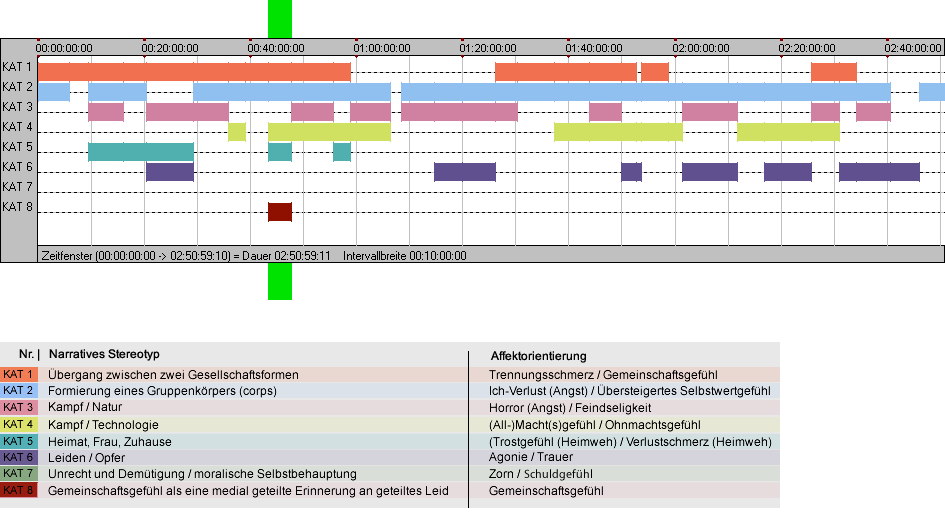Click the 01:20:00:00 timecode on ruler
Screen dimensions: 945x530
coord(488,48)
